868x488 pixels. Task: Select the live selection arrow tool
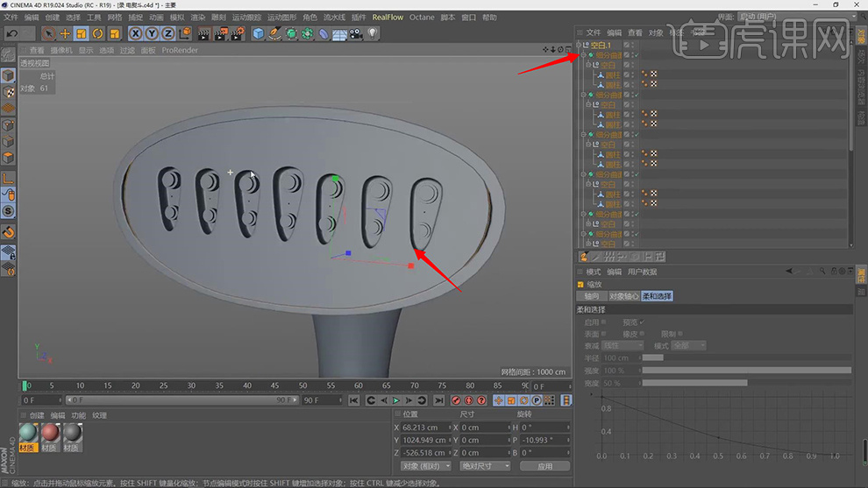[x=48, y=33]
